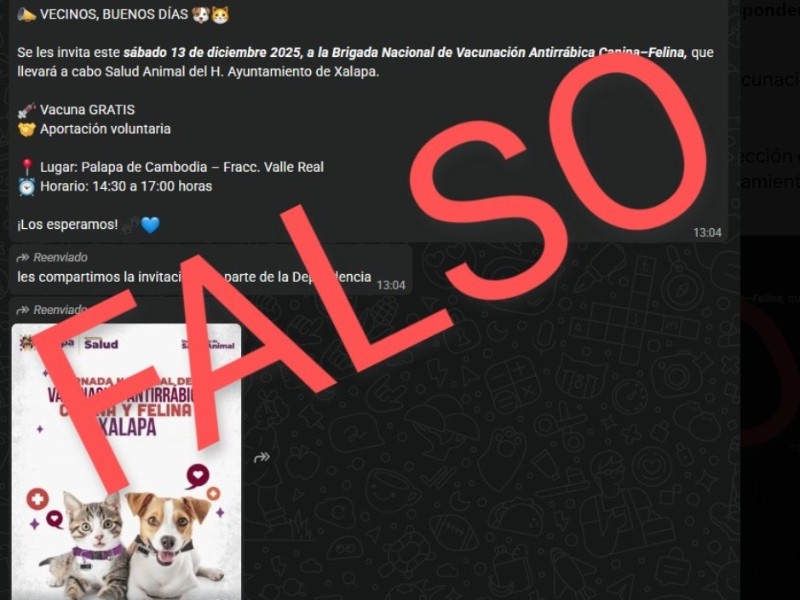Click the dog face emoji in greeting line
The image size is (800, 600).
tap(201, 15)
